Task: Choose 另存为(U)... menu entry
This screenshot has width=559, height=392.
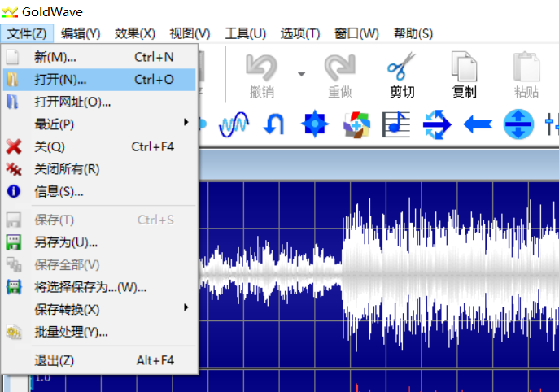Action: [99, 242]
